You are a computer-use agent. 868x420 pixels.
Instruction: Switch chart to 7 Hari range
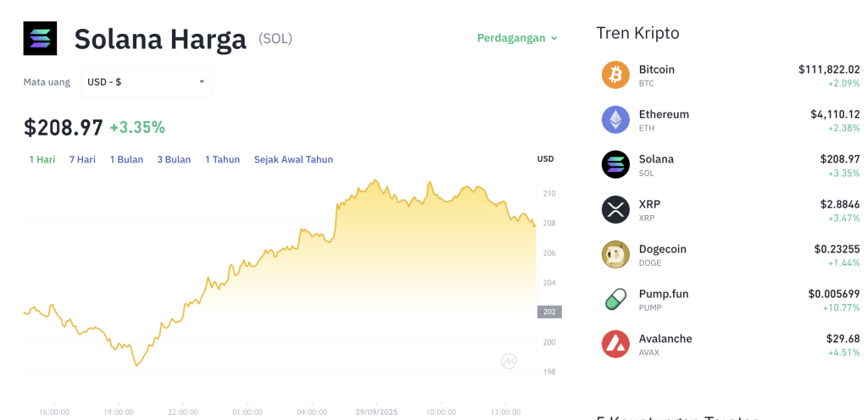(82, 159)
